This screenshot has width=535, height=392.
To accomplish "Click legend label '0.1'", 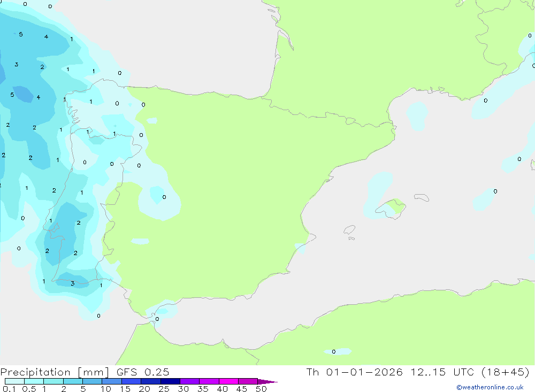I will coord(10,389).
